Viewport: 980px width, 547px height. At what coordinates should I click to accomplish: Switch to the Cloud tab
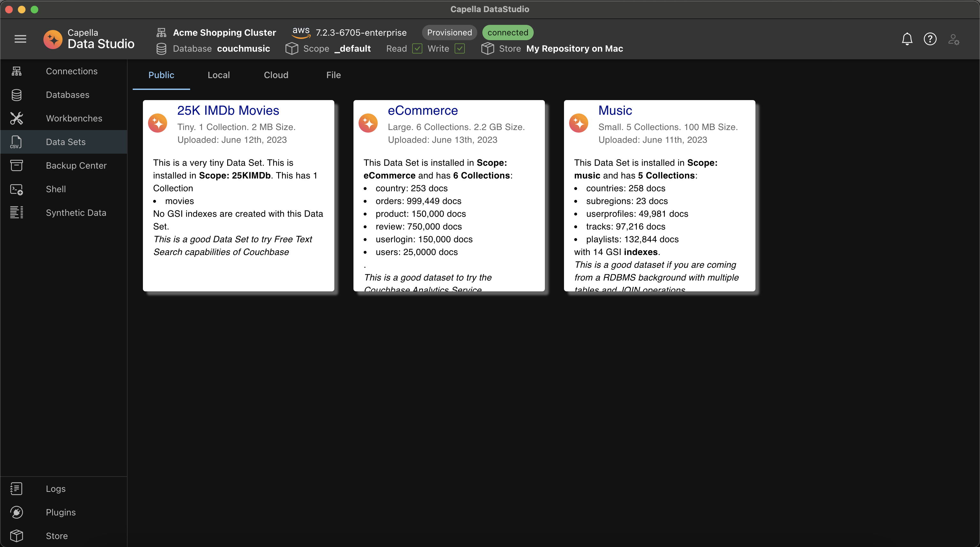click(x=276, y=75)
